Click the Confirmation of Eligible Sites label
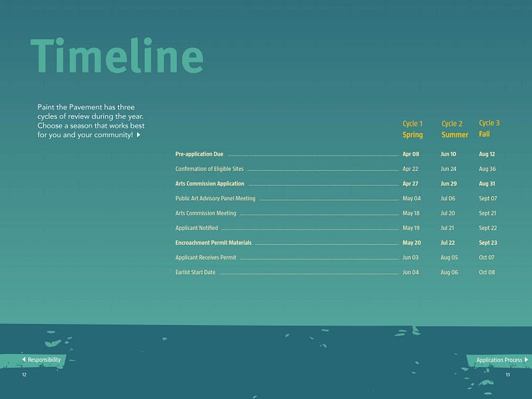The width and height of the screenshot is (532, 399). (x=209, y=169)
